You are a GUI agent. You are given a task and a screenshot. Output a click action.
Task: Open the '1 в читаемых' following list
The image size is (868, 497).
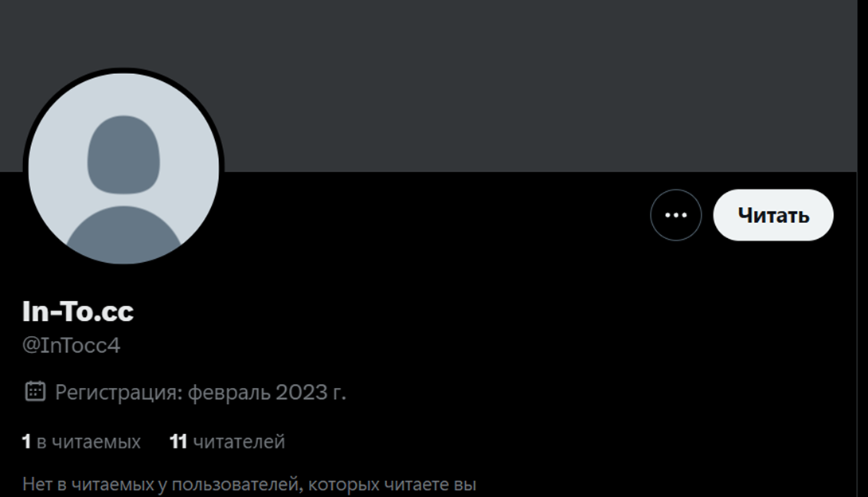(x=81, y=442)
